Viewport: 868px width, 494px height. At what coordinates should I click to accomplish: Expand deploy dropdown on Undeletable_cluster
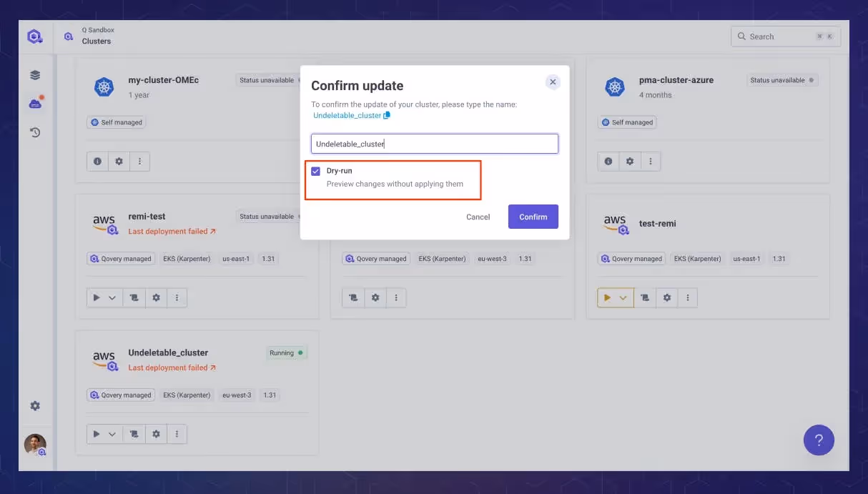[112, 434]
